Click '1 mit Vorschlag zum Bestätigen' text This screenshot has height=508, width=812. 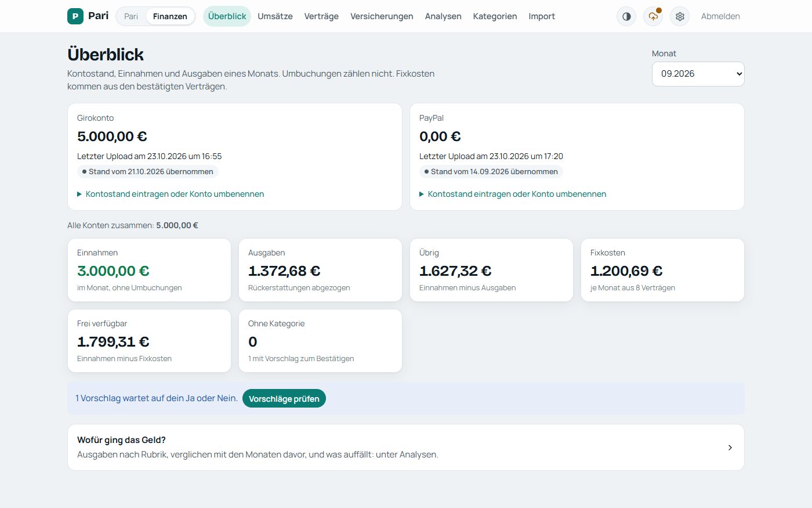coord(301,359)
